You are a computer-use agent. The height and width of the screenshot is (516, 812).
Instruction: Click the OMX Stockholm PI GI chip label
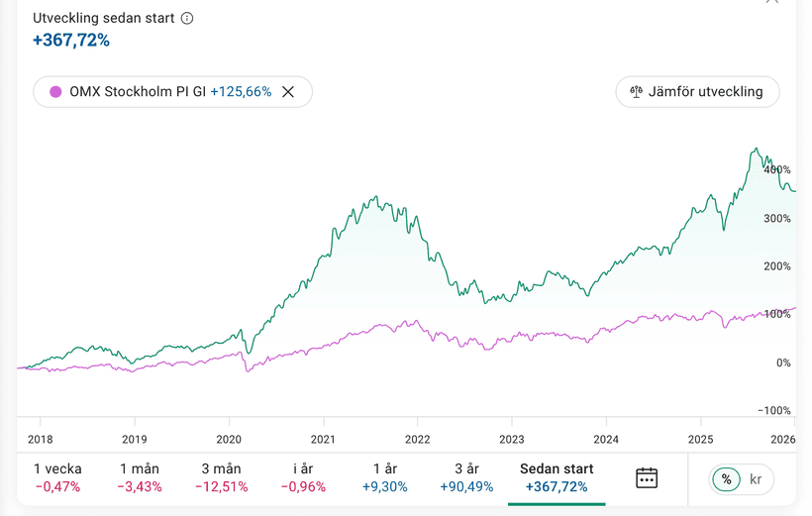pyautogui.click(x=138, y=92)
